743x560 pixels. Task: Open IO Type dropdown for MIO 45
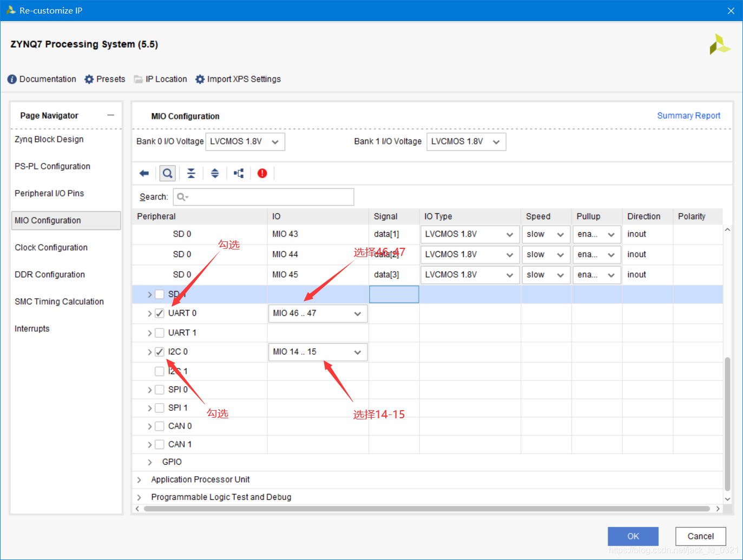point(470,275)
